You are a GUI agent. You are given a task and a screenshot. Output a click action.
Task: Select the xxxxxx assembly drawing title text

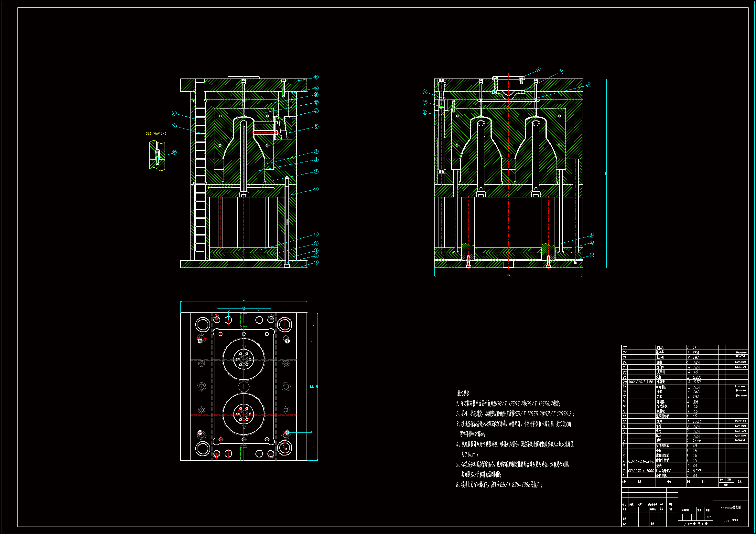(x=730, y=508)
